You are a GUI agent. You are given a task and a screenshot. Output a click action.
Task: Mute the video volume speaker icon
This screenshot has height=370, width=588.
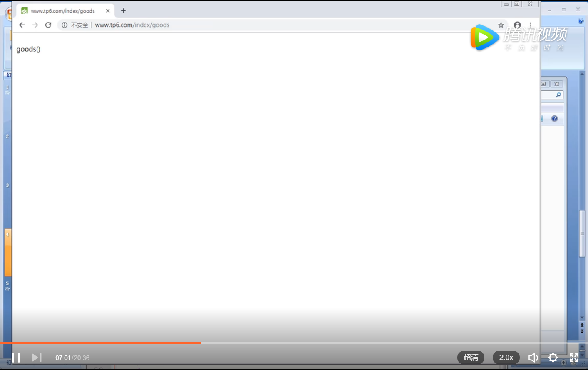click(x=533, y=357)
